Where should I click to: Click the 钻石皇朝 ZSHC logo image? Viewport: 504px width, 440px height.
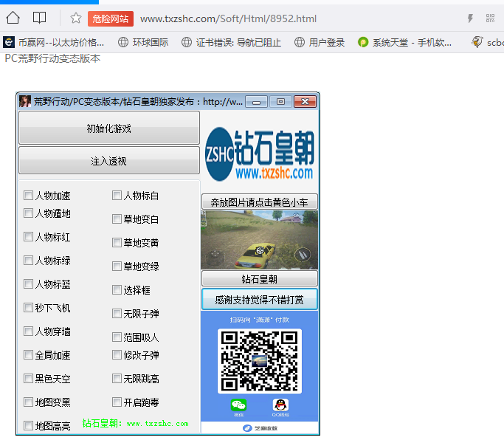[x=260, y=154]
